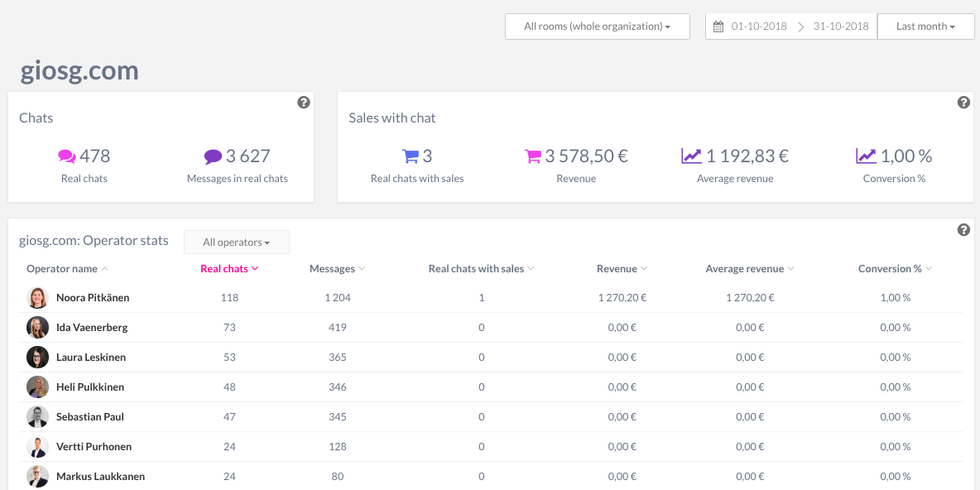Sort table by Operator name
Screen dimensions: 980x490
tap(67, 269)
